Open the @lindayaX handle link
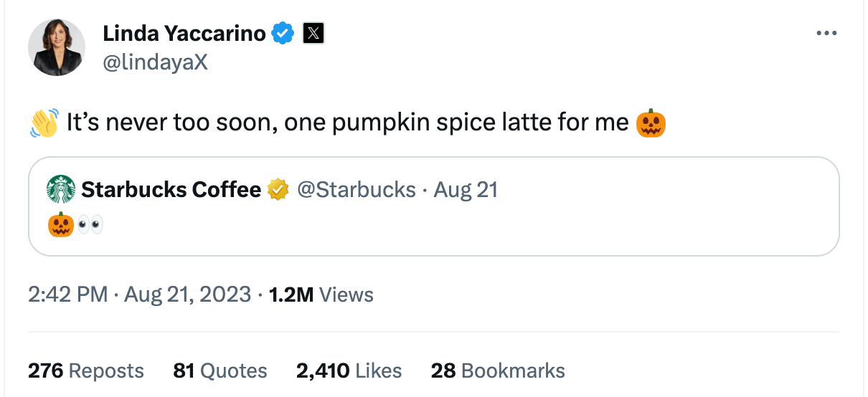Screen dimensions: 868x397 (x=155, y=62)
